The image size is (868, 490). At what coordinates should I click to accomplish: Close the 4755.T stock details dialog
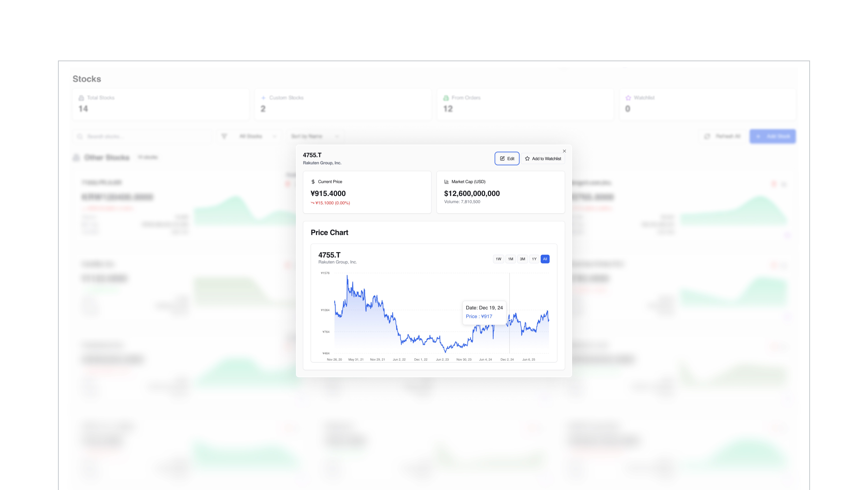pyautogui.click(x=564, y=151)
